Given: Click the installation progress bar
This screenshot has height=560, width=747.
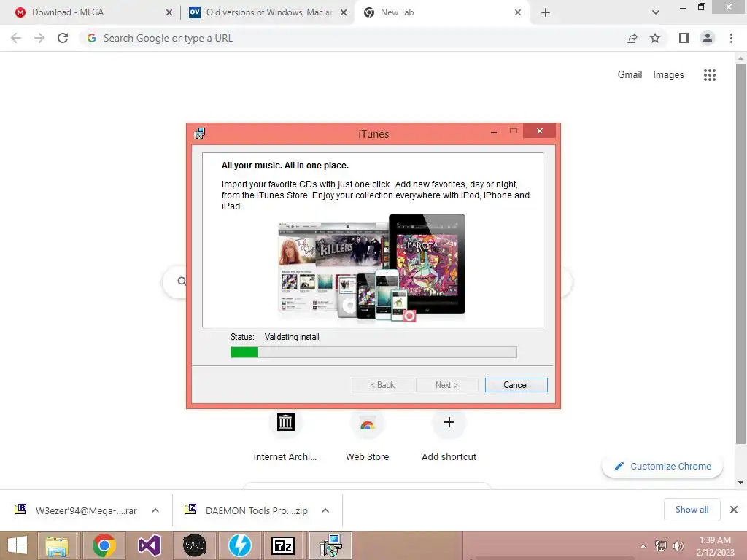Looking at the screenshot, I should [x=373, y=352].
